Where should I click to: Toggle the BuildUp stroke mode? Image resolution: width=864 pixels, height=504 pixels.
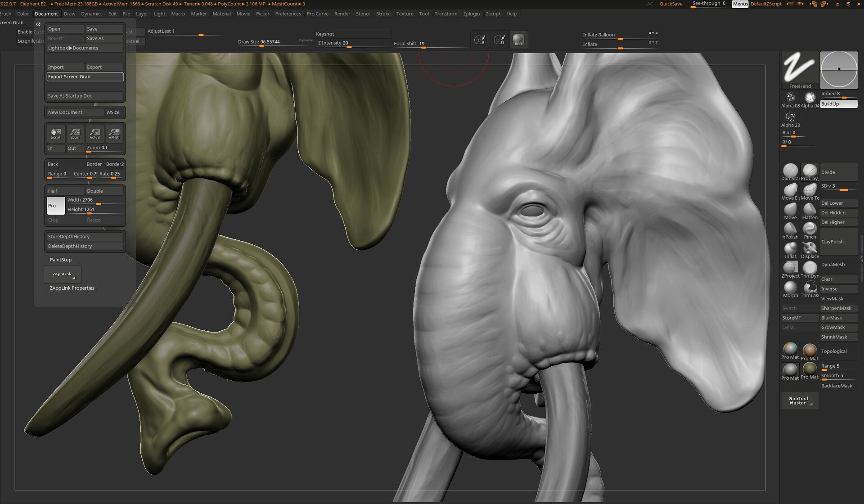838,103
